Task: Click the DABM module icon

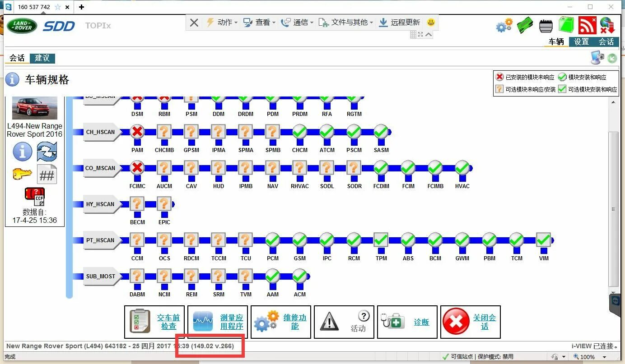Action: point(137,276)
